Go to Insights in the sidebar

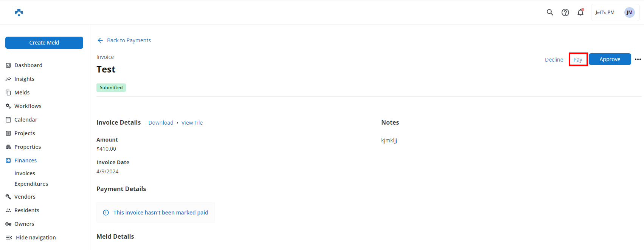pos(24,79)
